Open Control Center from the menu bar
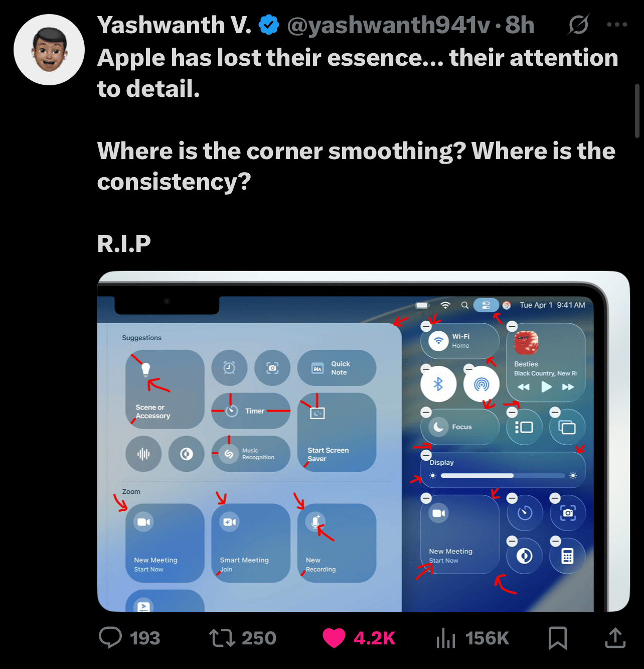Screen dimensions: 644x669 487,305
